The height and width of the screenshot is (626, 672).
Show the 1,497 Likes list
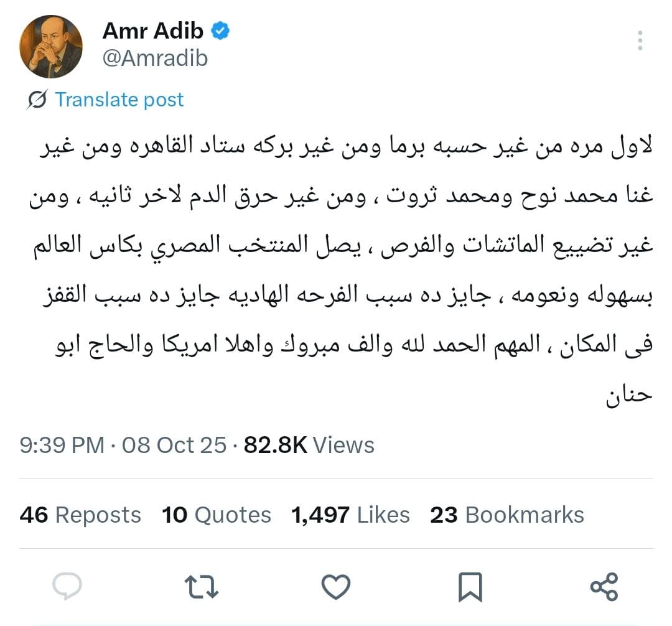[x=350, y=515]
